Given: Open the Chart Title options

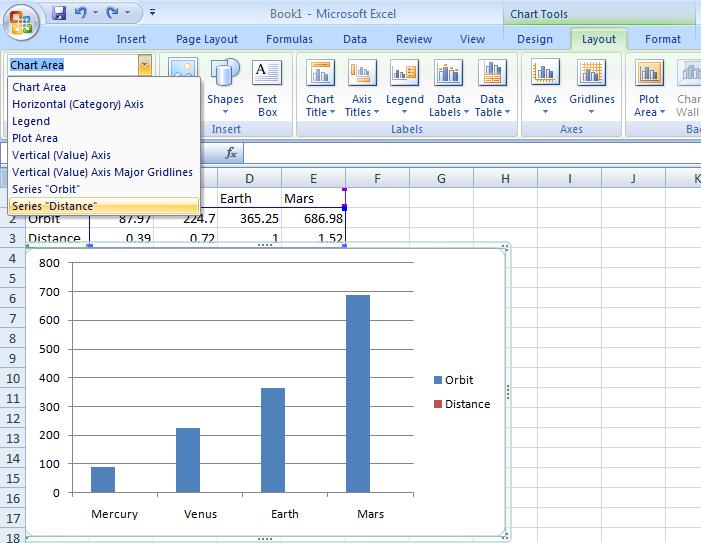Looking at the screenshot, I should click(x=320, y=88).
